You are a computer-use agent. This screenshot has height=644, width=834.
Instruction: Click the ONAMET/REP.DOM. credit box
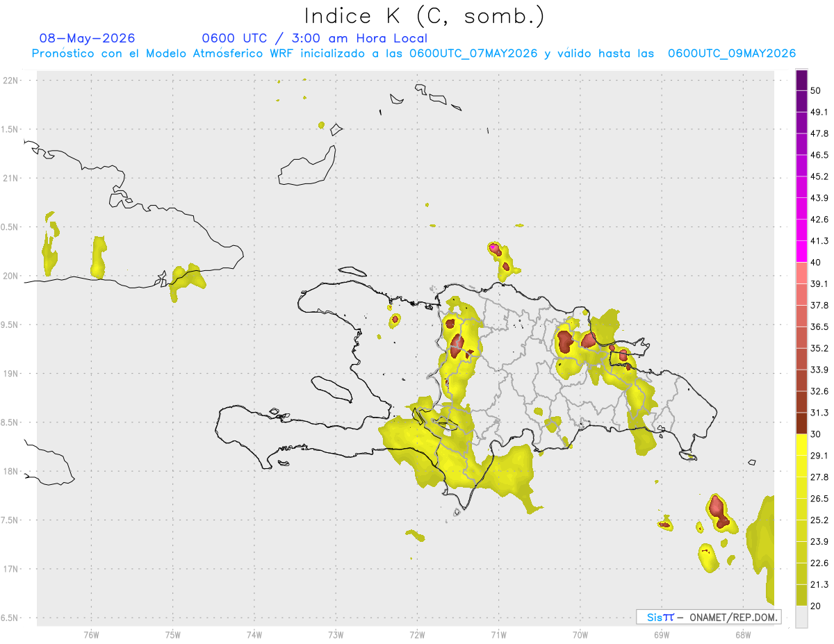click(x=708, y=617)
